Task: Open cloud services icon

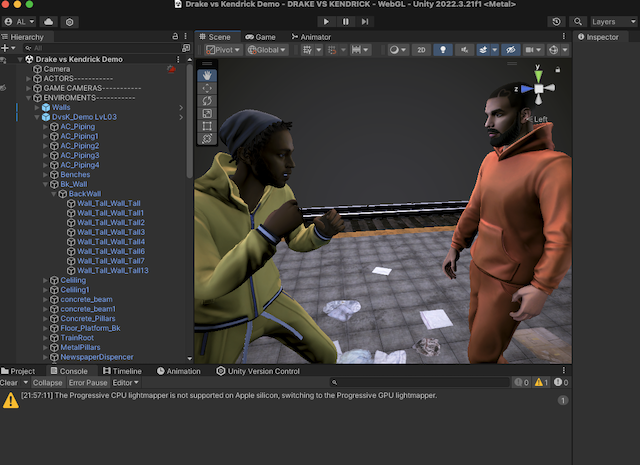Action: (x=48, y=21)
